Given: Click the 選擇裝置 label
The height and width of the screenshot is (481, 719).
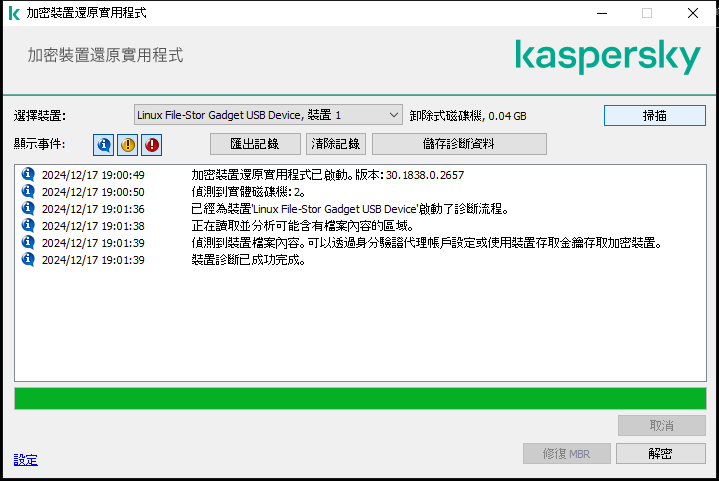Looking at the screenshot, I should pyautogui.click(x=40, y=116).
